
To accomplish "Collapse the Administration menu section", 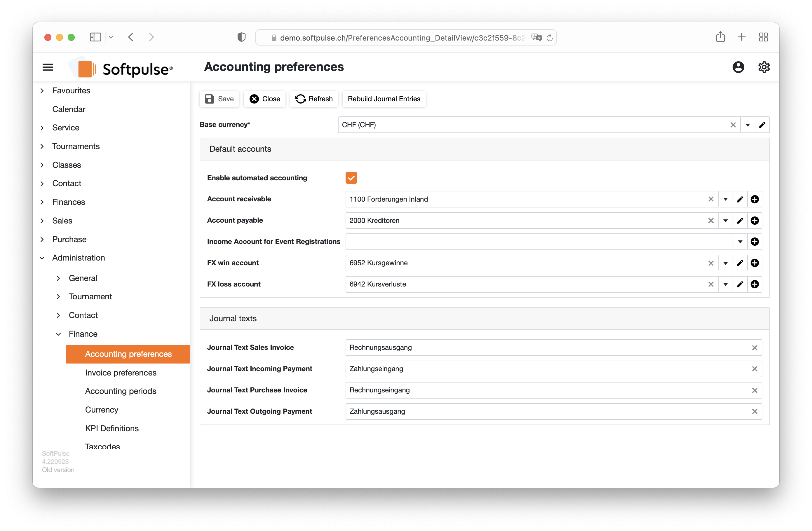I will 42,258.
